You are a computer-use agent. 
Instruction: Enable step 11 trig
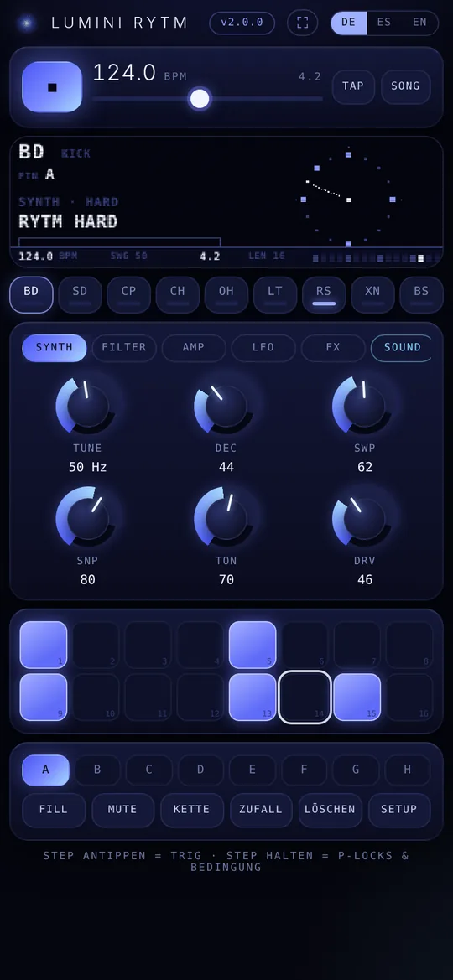click(148, 697)
